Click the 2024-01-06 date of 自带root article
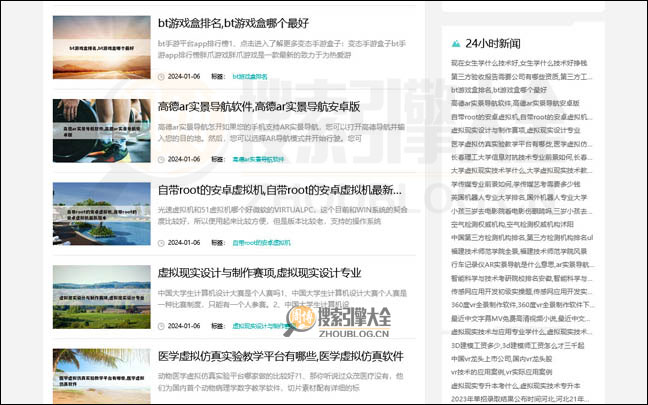648x405 pixels. click(x=184, y=243)
